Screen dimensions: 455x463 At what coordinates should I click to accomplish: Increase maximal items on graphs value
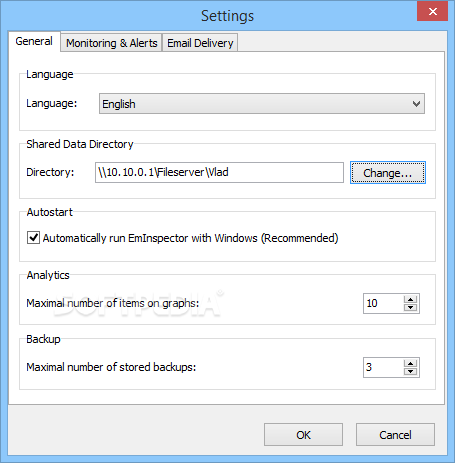tap(410, 299)
